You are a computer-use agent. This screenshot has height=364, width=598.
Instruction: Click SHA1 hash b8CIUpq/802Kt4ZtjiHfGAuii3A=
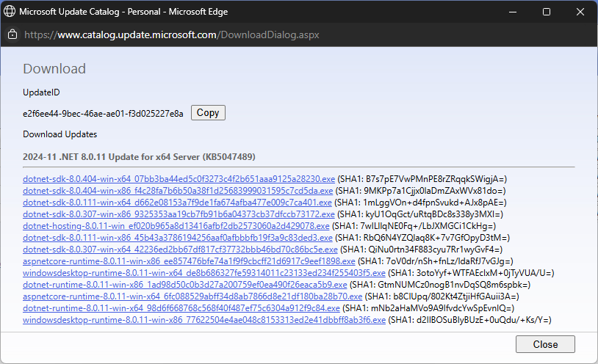pyautogui.click(x=455, y=296)
